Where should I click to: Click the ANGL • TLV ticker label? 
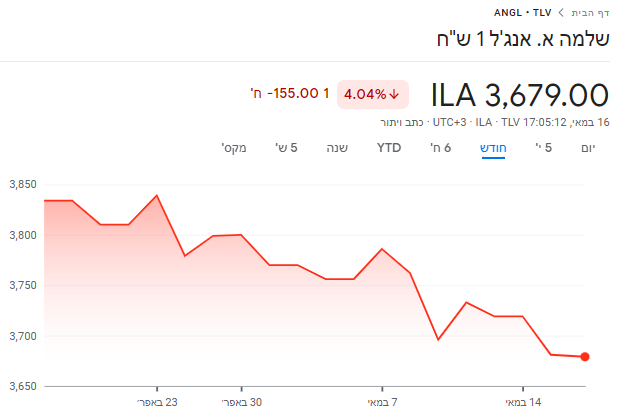coord(523,13)
